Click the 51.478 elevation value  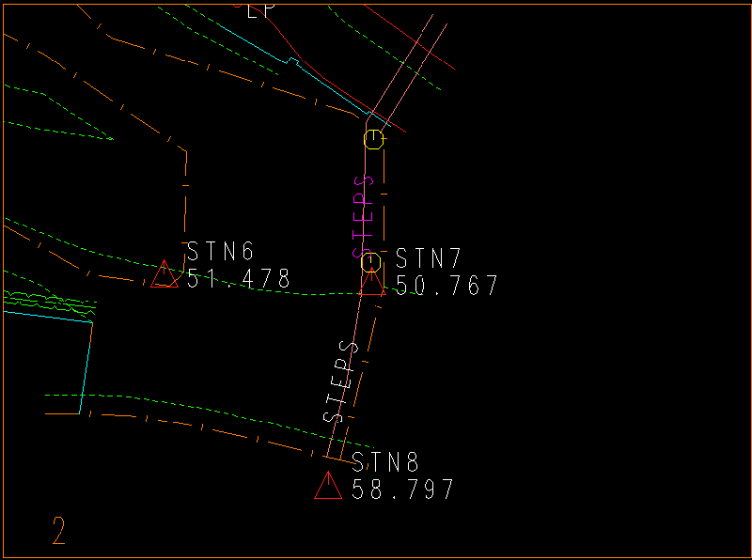(x=239, y=279)
